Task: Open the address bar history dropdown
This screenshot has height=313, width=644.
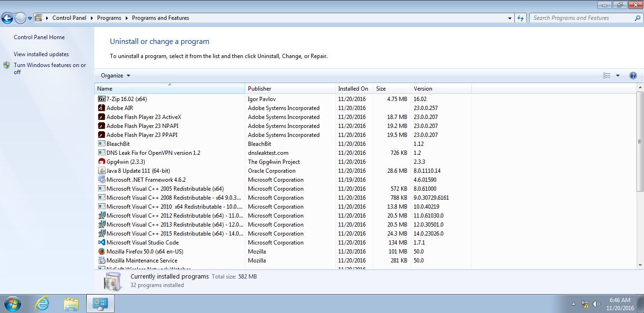Action: click(510, 18)
